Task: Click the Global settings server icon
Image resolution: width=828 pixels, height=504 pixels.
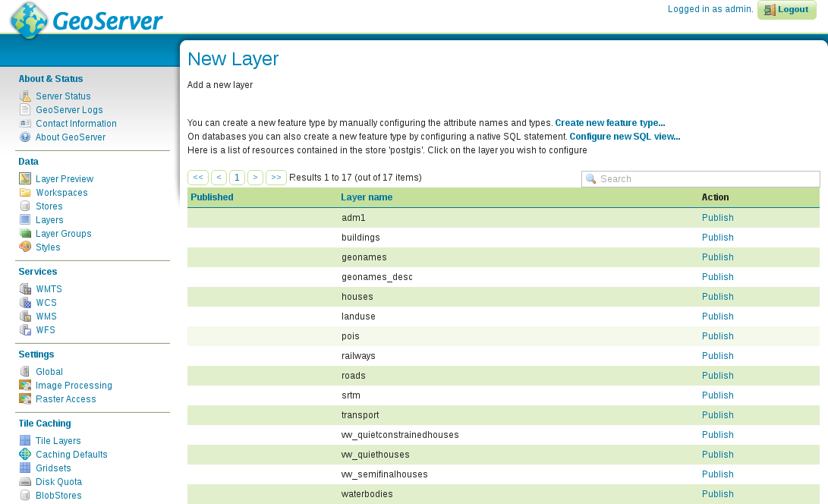Action: click(x=25, y=372)
